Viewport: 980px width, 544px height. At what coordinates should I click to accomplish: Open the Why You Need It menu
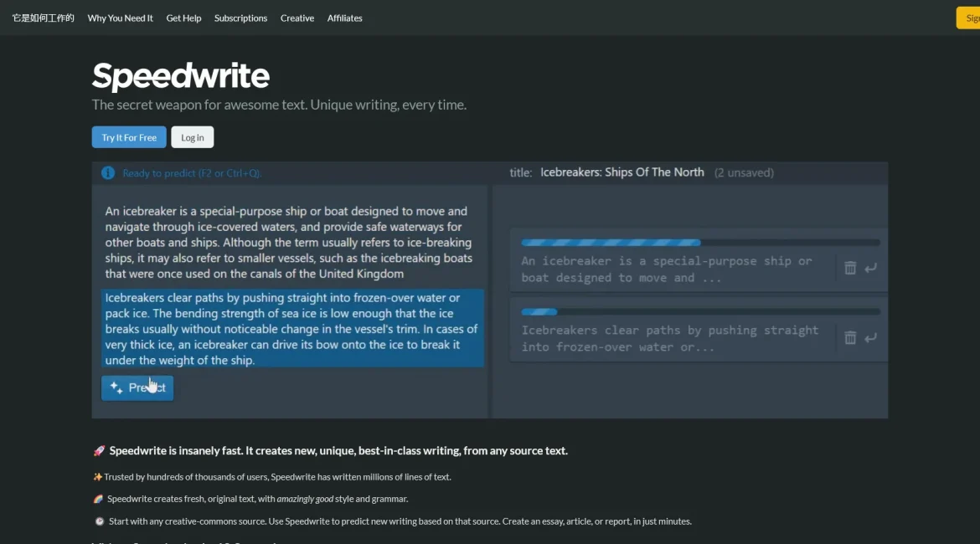coord(120,18)
